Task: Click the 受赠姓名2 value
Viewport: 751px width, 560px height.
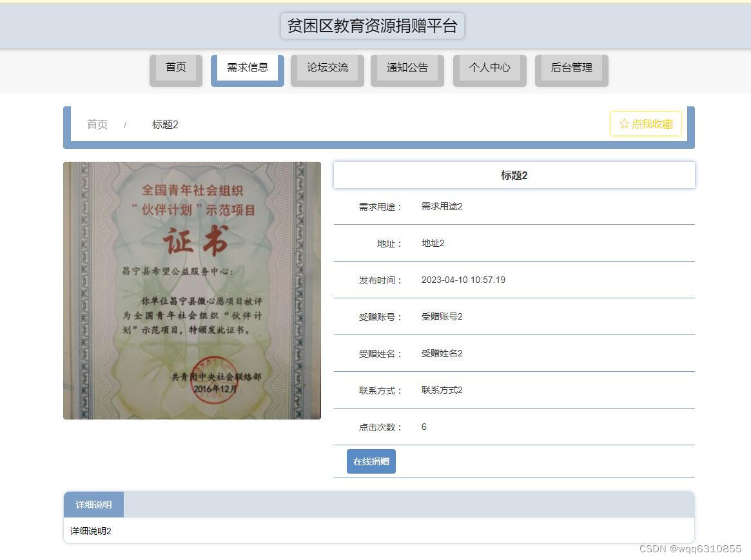Action: [442, 353]
